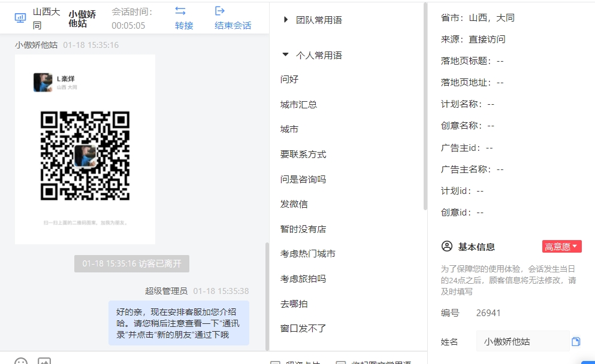Screen dimensions: 595x364
Task: Click the 广告主名称 field text
Action: (472, 169)
